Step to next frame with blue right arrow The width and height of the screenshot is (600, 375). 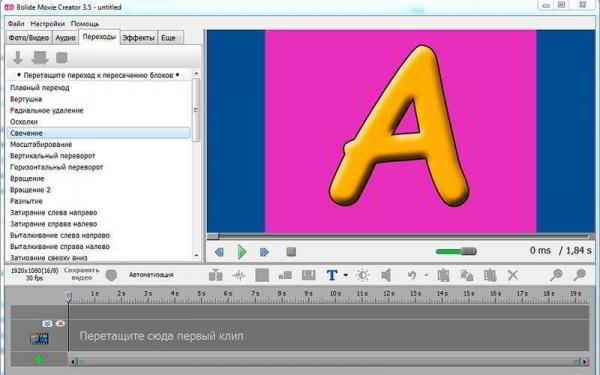click(x=264, y=252)
